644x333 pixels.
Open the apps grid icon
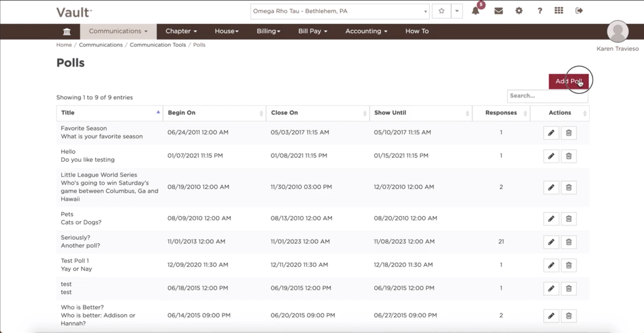coord(559,11)
